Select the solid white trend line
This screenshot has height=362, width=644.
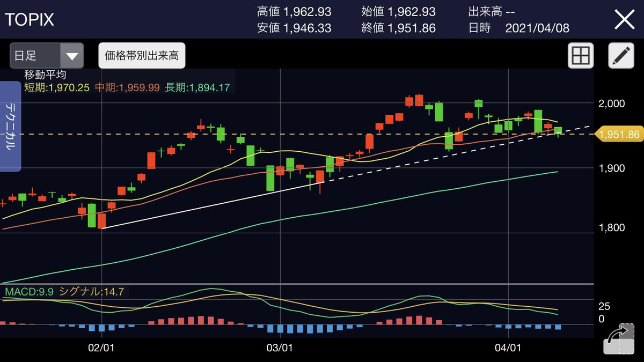pyautogui.click(x=213, y=205)
